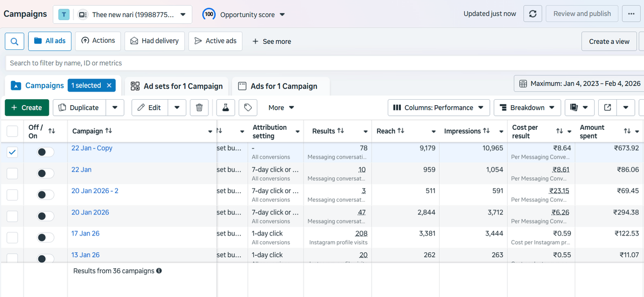644x297 pixels.
Task: Toggle the 22 Jan - Copy campaign on
Action: coord(45,152)
